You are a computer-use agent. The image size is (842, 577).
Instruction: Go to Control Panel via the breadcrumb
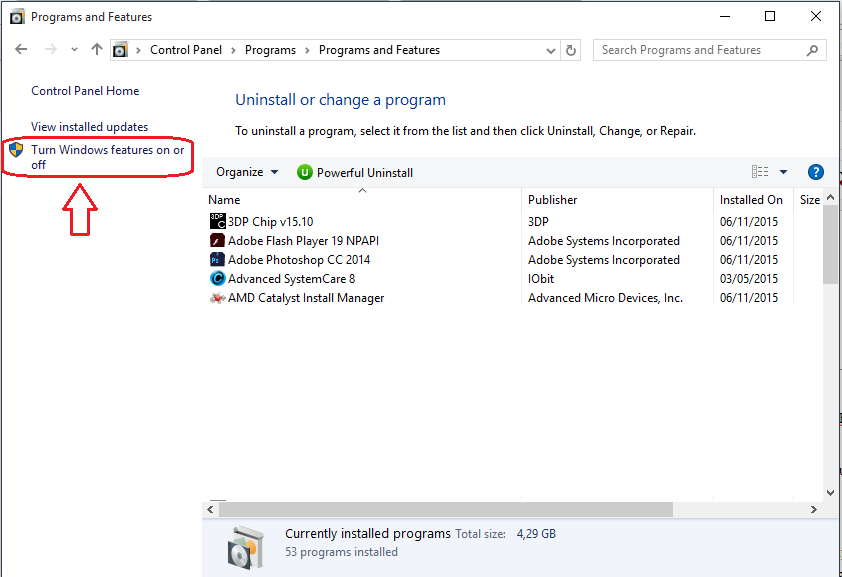pyautogui.click(x=186, y=49)
